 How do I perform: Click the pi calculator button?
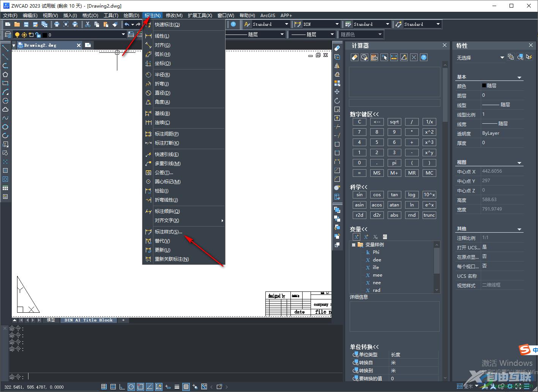pos(394,163)
